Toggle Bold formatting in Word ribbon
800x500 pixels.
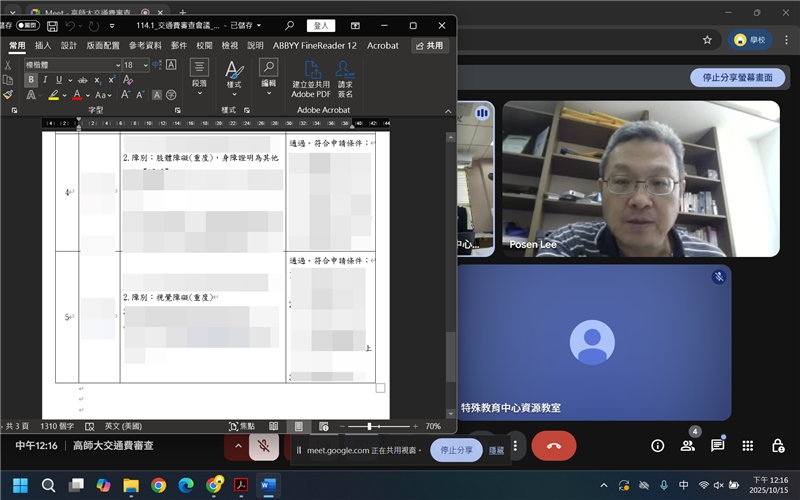click(31, 80)
